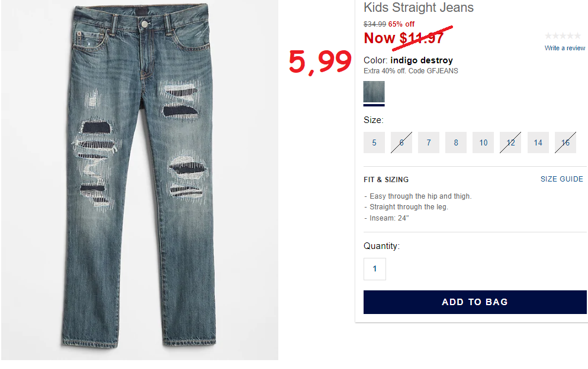Choose size 10
This screenshot has width=588, height=369.
(x=483, y=143)
